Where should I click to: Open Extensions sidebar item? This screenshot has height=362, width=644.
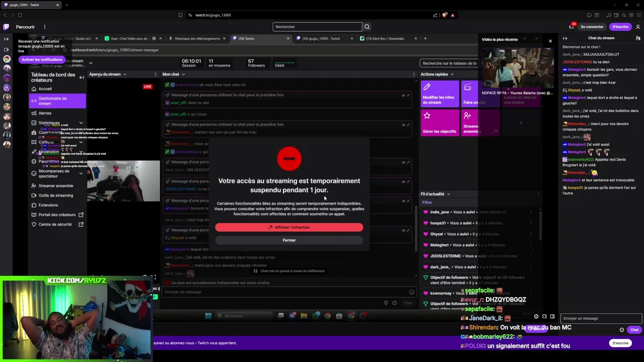click(x=48, y=205)
